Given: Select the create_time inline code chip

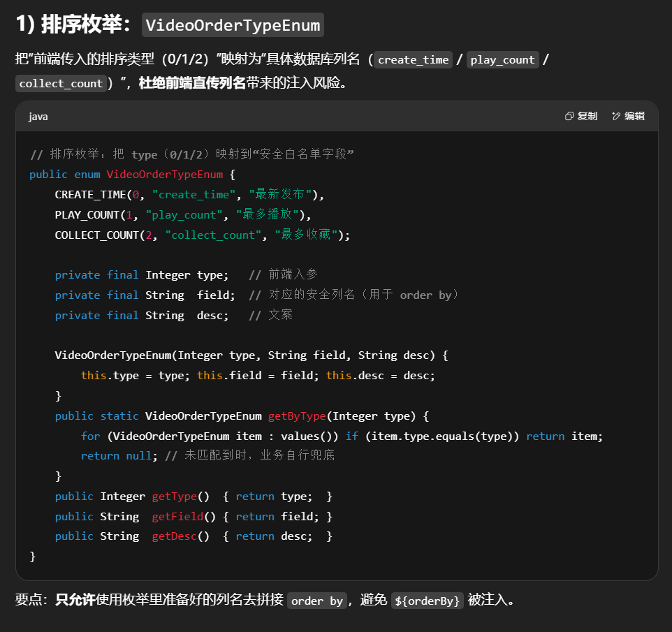Looking at the screenshot, I should pos(414,60).
